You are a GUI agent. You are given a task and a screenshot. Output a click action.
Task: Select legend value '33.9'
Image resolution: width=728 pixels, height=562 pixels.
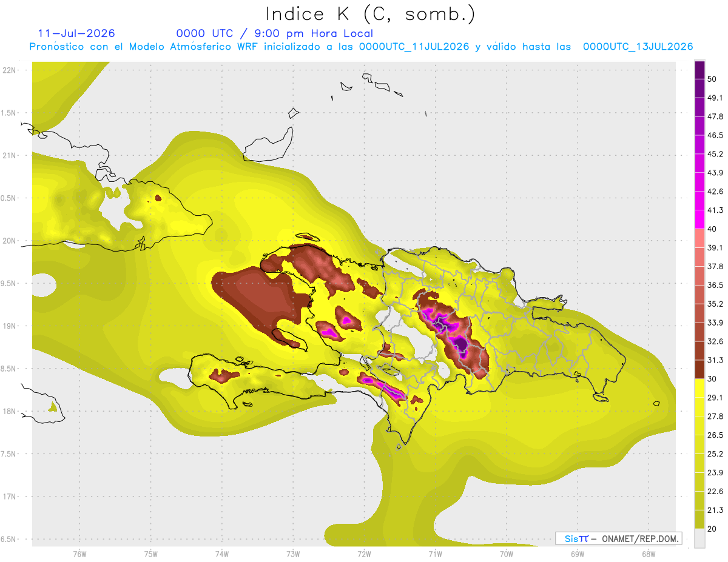[x=715, y=323]
